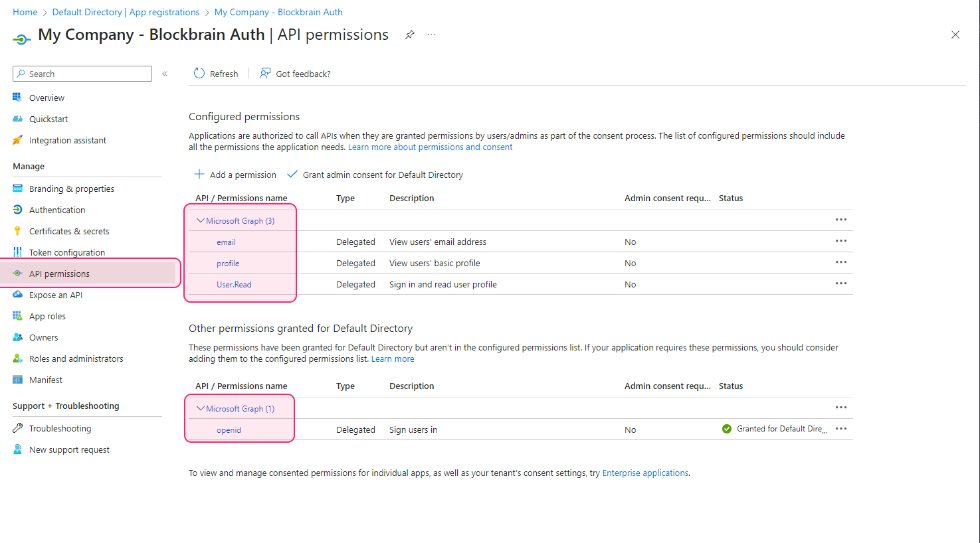The height and width of the screenshot is (543, 980).
Task: Open Certificates & secrets menu item
Action: pyautogui.click(x=69, y=231)
